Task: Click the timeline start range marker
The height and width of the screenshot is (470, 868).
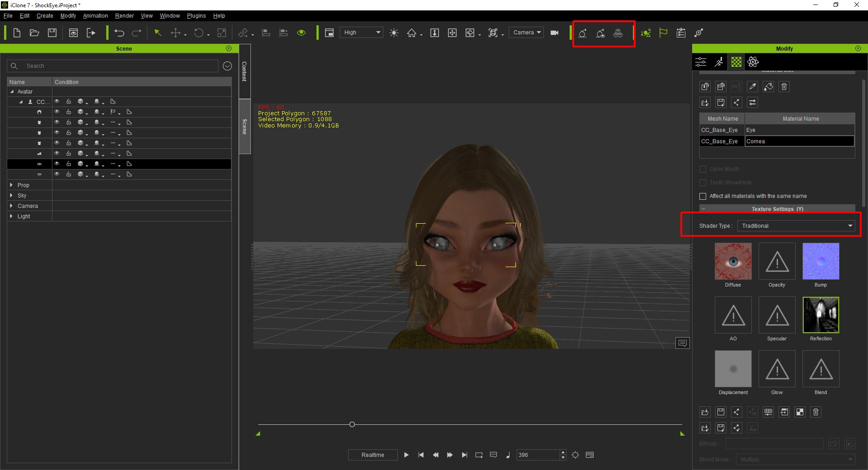Action: pyautogui.click(x=258, y=434)
